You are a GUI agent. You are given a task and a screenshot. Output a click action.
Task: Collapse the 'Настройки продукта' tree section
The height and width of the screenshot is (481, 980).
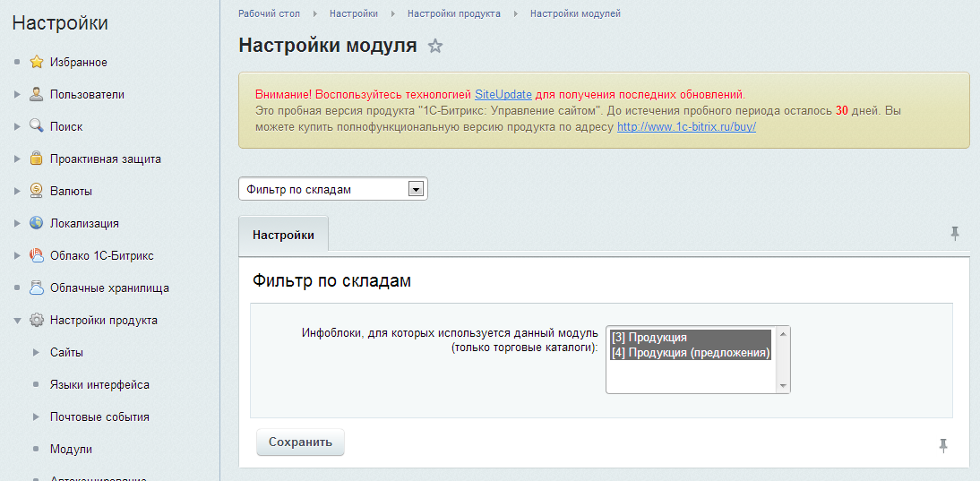pos(17,321)
